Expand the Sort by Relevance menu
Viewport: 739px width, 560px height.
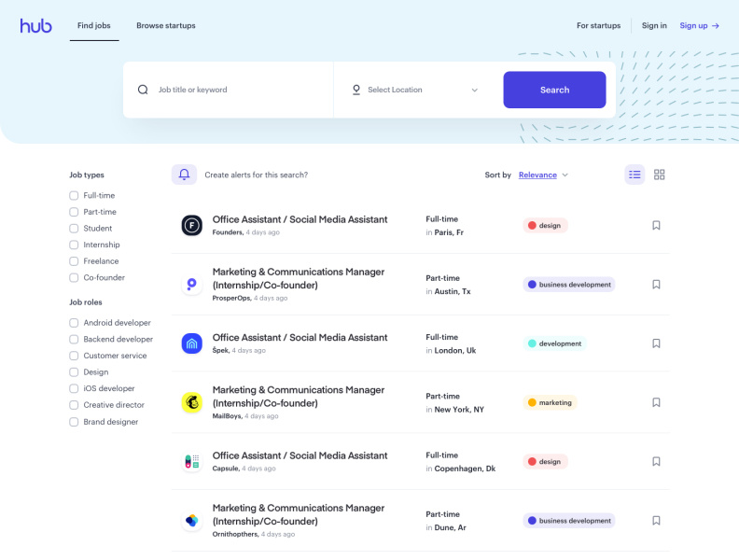coord(543,175)
